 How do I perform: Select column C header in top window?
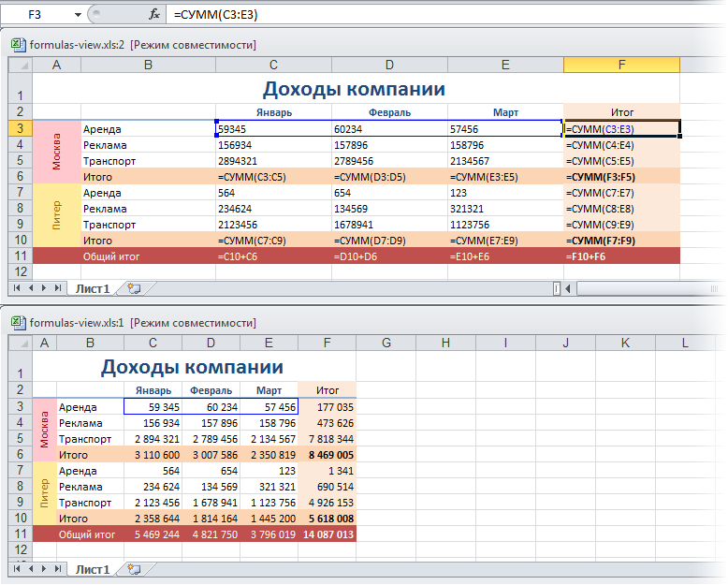pyautogui.click(x=273, y=65)
